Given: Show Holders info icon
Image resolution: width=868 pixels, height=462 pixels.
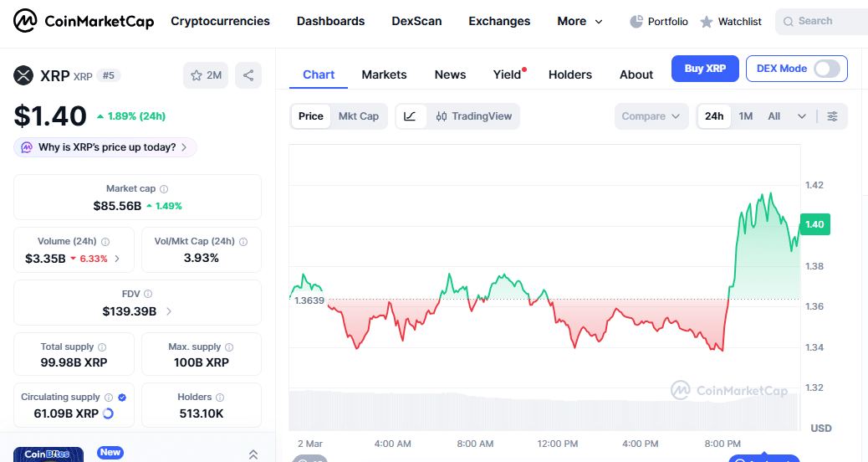Looking at the screenshot, I should click(220, 398).
